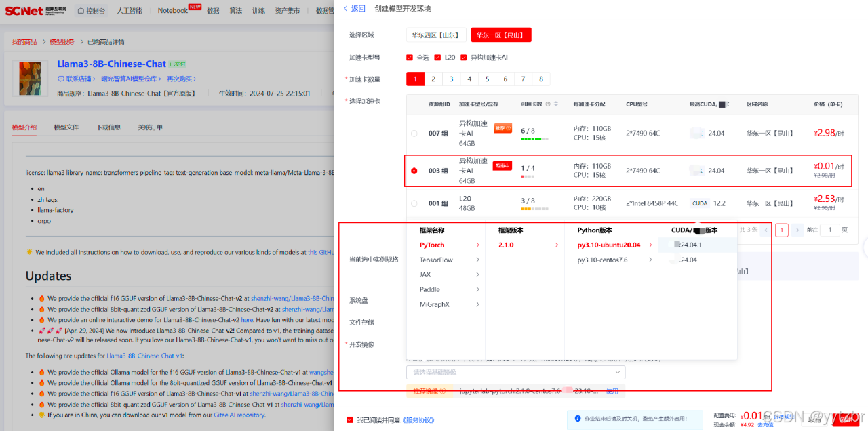
Task: Sort by 可用卡数 column arrows
Action: pos(556,104)
